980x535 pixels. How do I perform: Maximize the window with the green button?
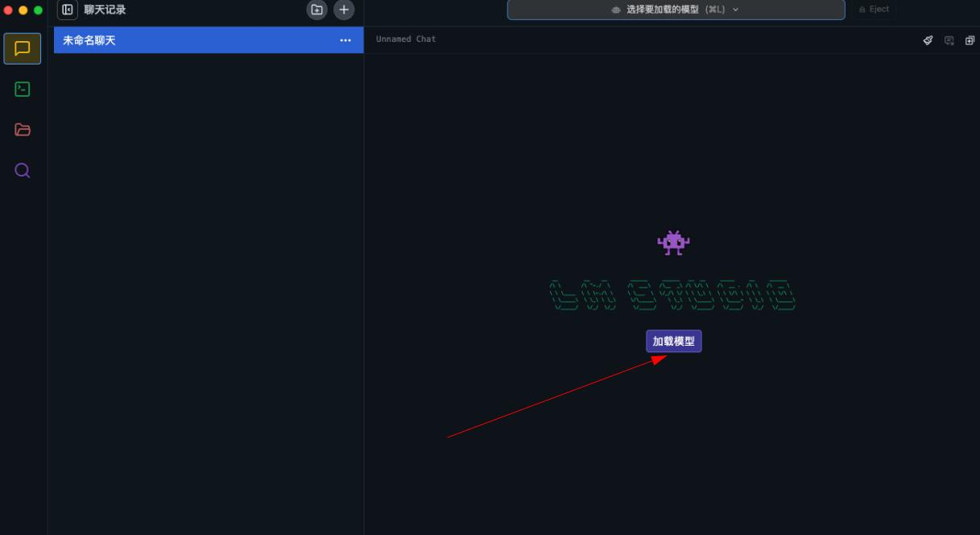coord(38,10)
